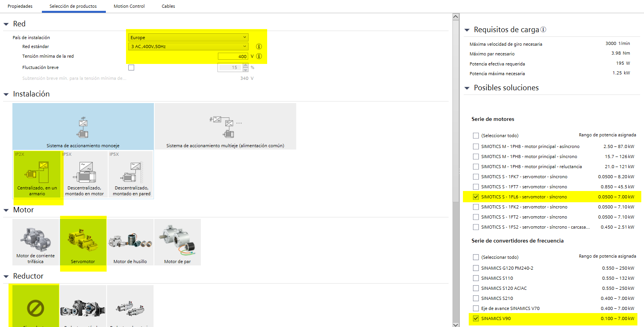Switch to the Motion Control tab
Viewport: 644px width, 327px height.
pyautogui.click(x=129, y=6)
